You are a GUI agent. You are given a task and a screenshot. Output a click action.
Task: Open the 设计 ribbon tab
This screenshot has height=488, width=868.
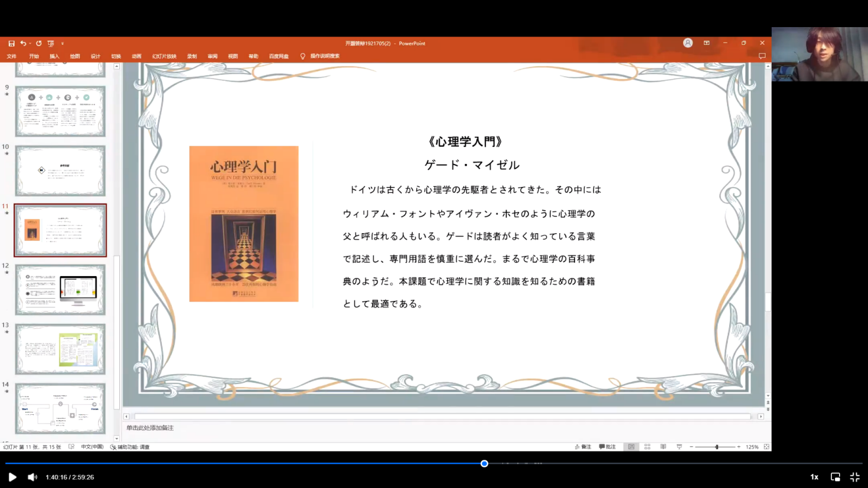pos(96,56)
